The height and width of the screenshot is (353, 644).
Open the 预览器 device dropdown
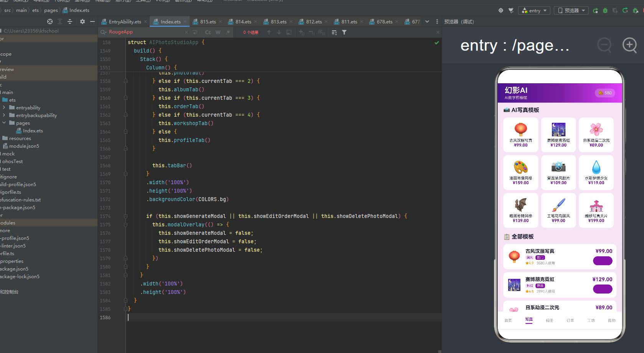(x=571, y=10)
